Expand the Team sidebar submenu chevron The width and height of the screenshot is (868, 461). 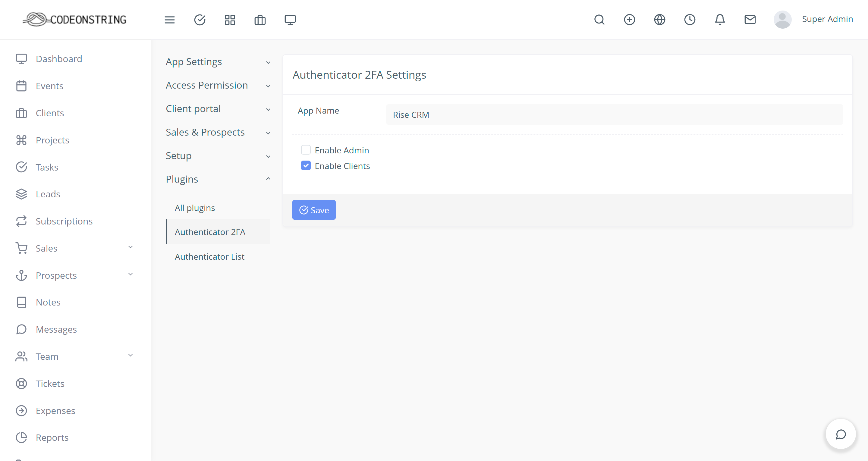[131, 356]
